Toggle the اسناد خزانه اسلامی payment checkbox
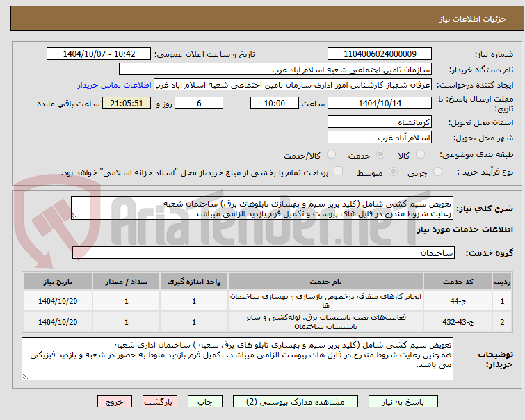This screenshot has width=525, height=420. 339,171
